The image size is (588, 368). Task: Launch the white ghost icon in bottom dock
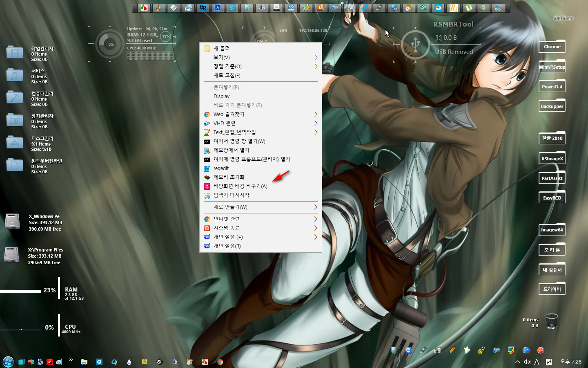click(467, 350)
